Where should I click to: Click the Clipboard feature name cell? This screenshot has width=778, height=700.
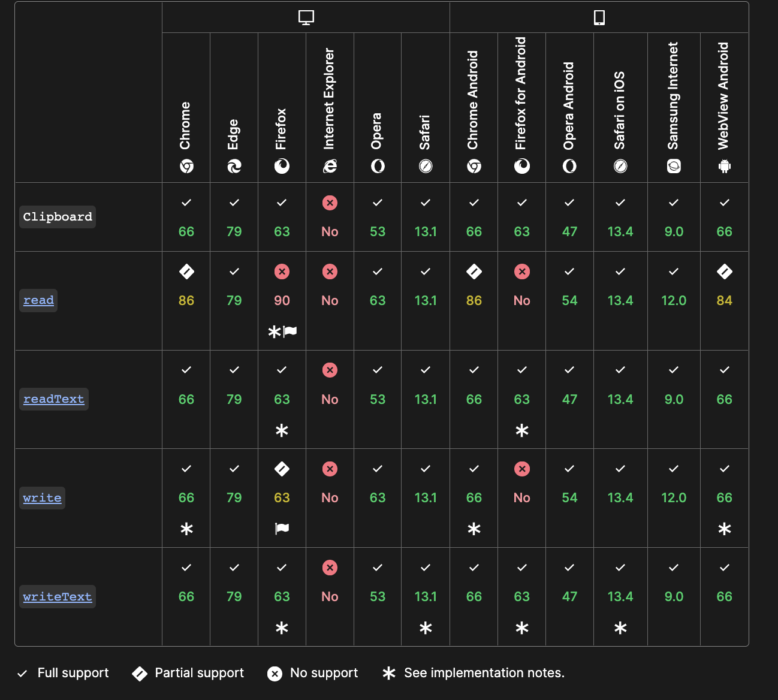[x=58, y=217]
